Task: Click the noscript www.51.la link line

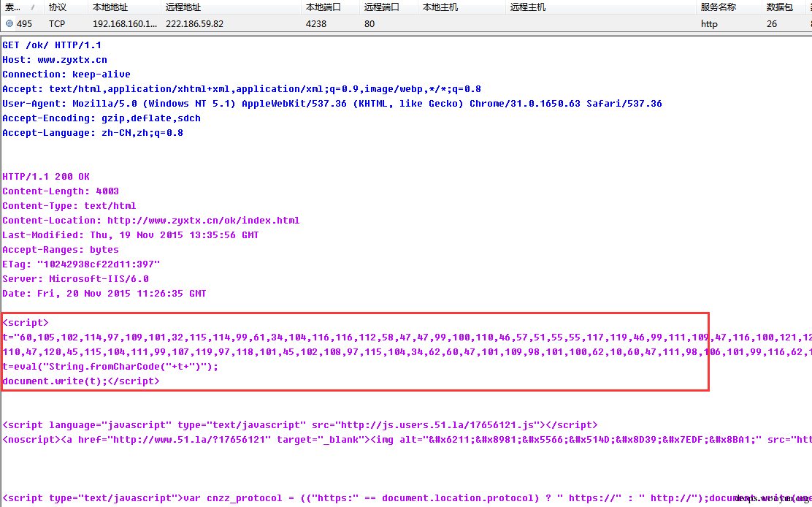Action: 407,439
